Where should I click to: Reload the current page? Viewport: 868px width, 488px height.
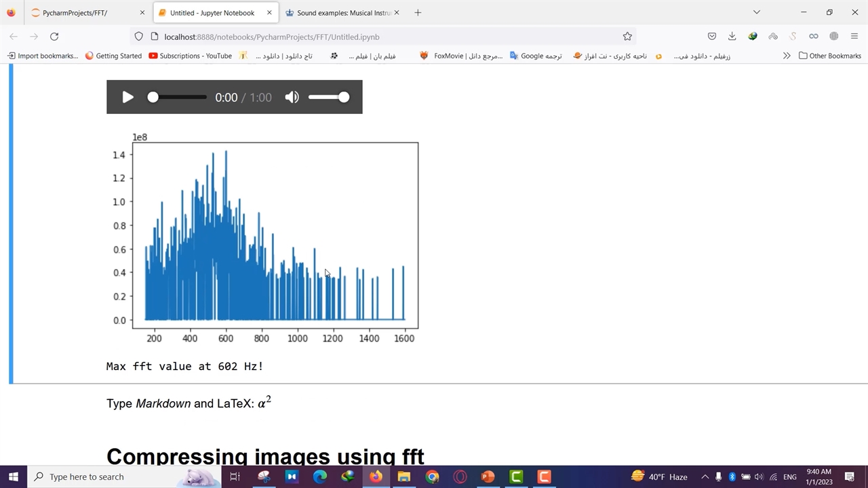pyautogui.click(x=54, y=37)
